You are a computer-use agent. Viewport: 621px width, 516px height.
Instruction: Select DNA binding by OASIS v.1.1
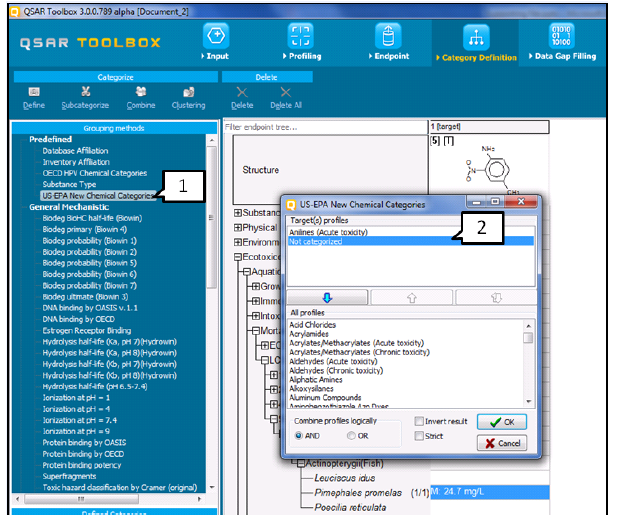pyautogui.click(x=90, y=308)
